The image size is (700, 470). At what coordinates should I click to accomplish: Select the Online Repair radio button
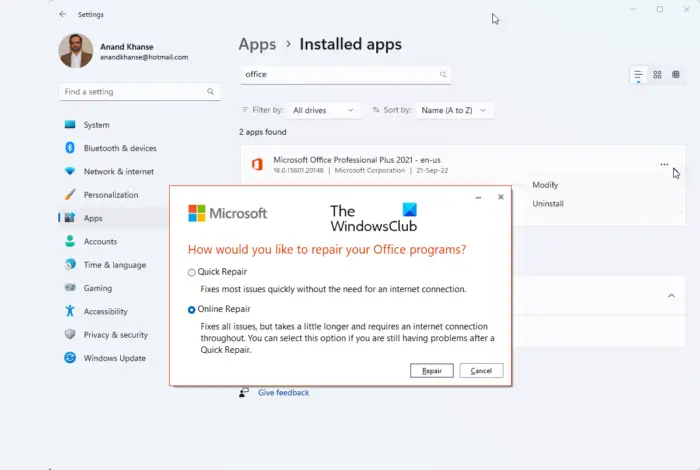point(192,310)
